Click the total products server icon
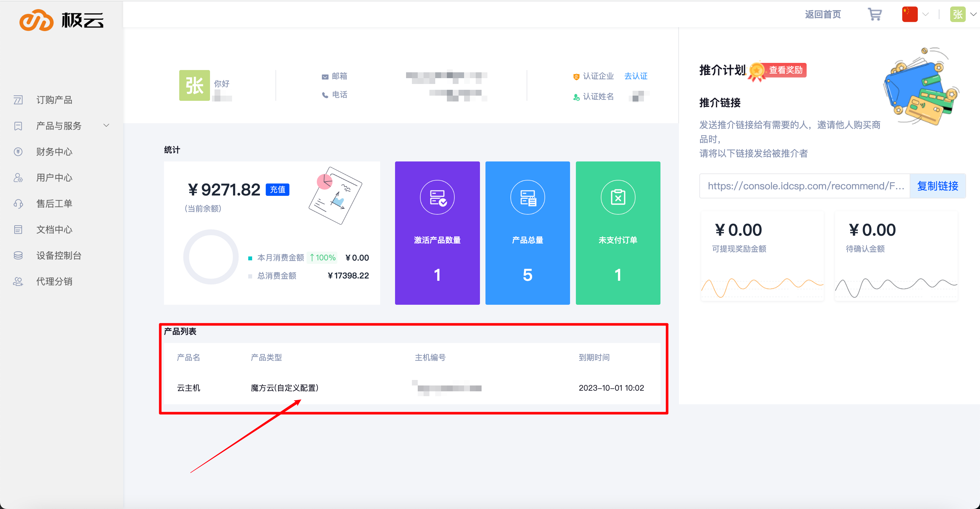 click(527, 197)
